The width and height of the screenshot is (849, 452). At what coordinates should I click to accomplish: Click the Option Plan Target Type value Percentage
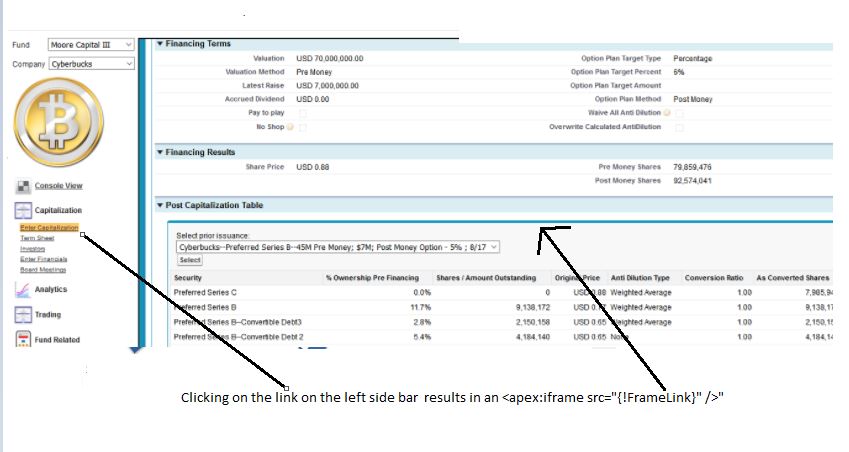693,58
